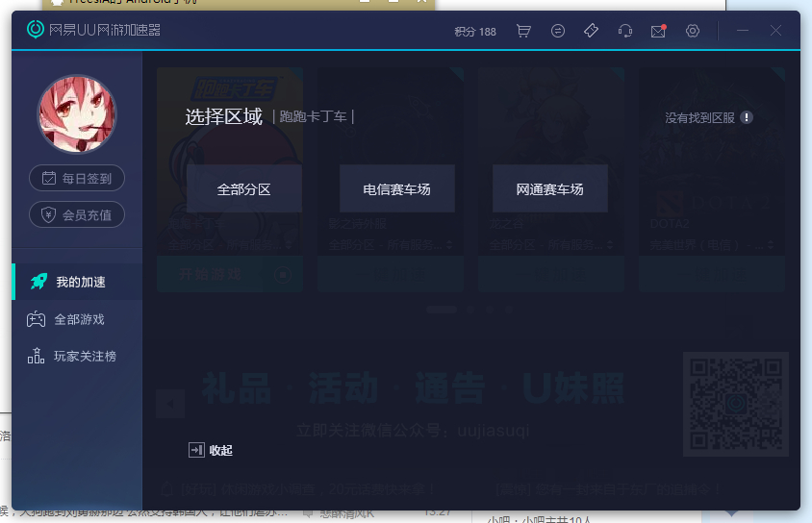Close the UU accelerator window
The image size is (812, 523).
pyautogui.click(x=775, y=31)
